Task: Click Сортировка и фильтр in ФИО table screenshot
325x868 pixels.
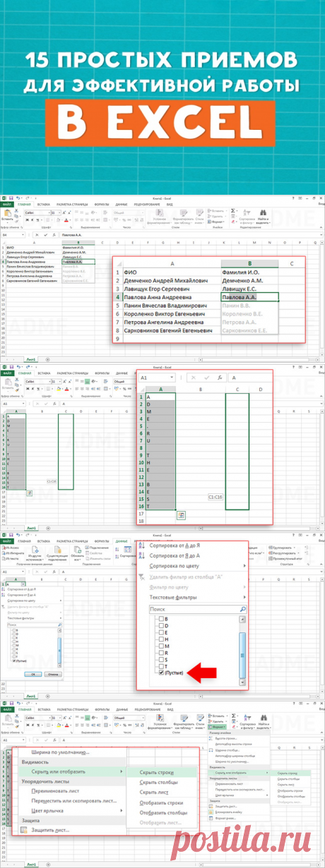Action: click(246, 217)
